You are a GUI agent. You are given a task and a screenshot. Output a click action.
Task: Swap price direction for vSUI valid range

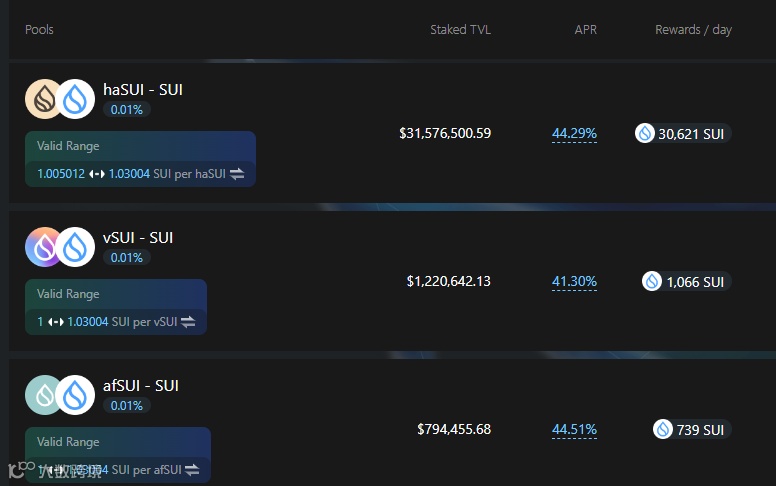(188, 322)
